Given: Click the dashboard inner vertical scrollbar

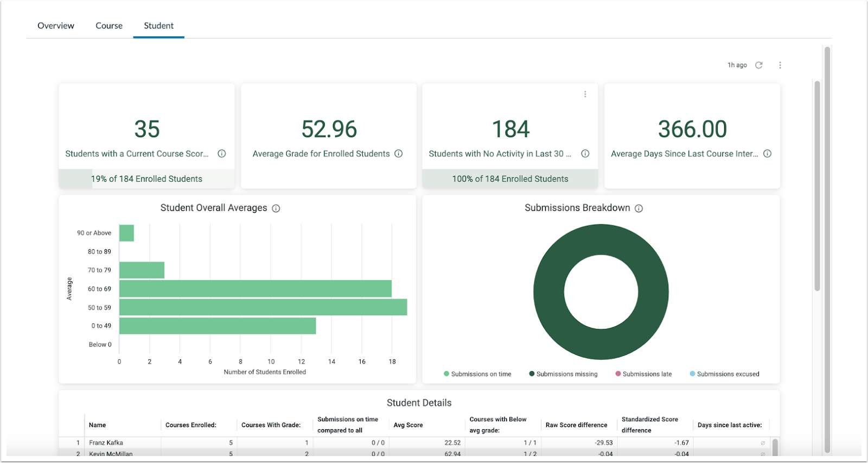Looking at the screenshot, I should (817, 186).
